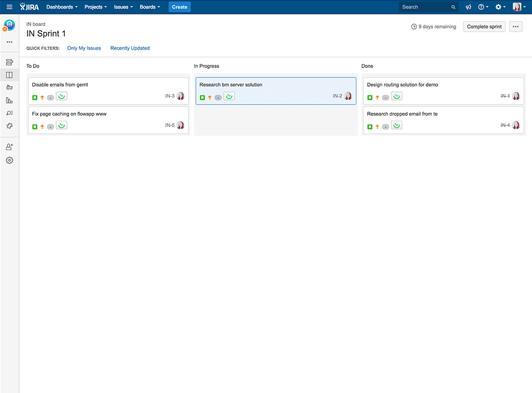Apply Only My Issues quick filter
532x393 pixels.
coord(84,48)
